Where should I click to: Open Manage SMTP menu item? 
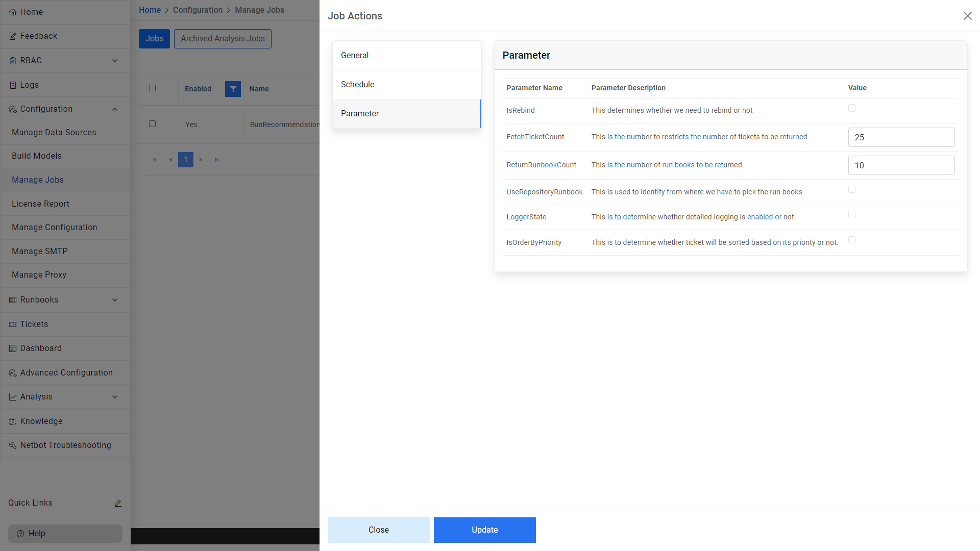click(x=65, y=252)
